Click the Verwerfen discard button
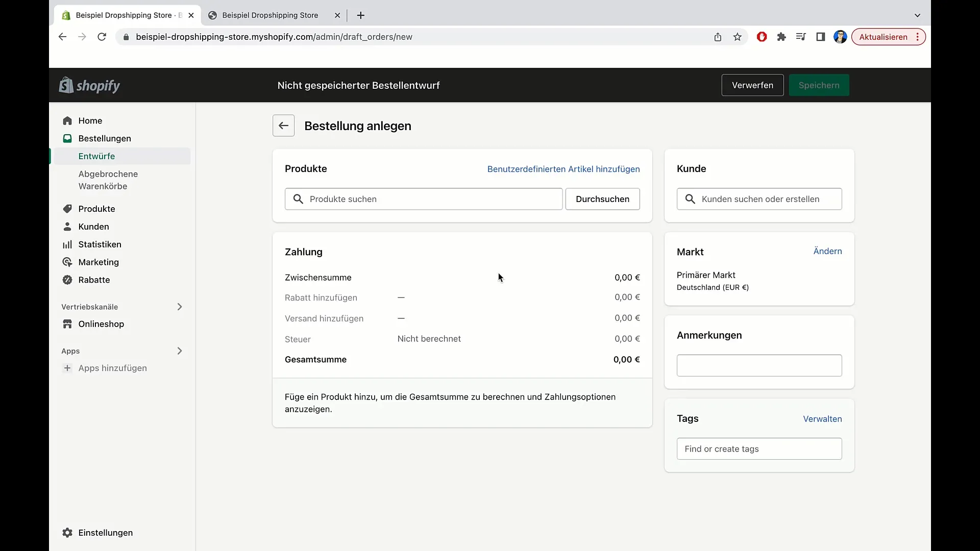980x551 pixels. (752, 85)
